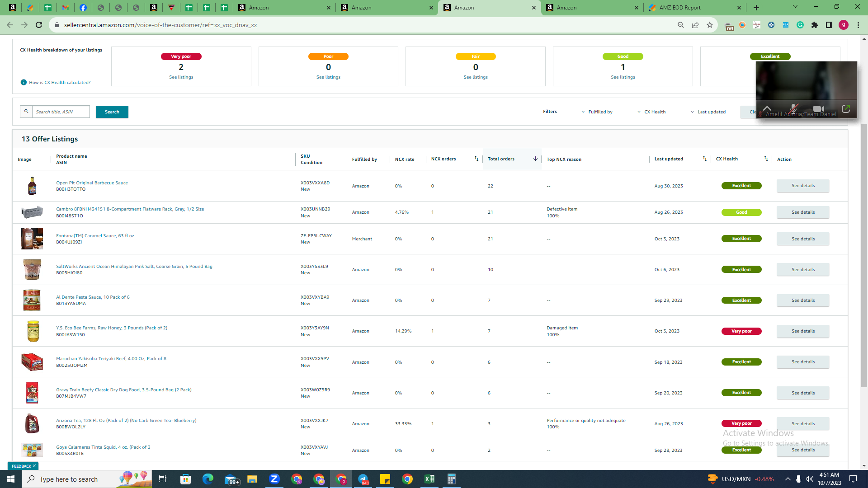
Task: Open a new browser tab
Action: tap(756, 8)
